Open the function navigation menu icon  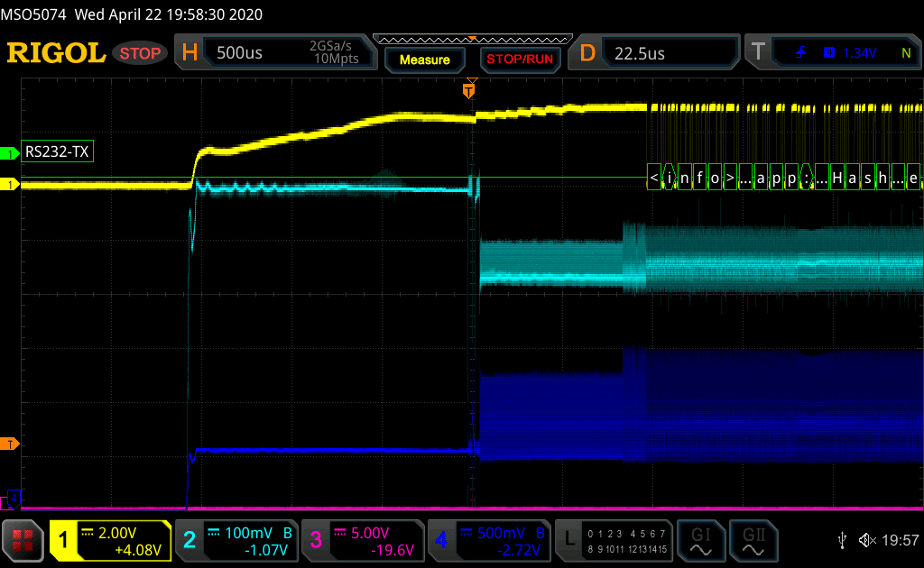(23, 540)
